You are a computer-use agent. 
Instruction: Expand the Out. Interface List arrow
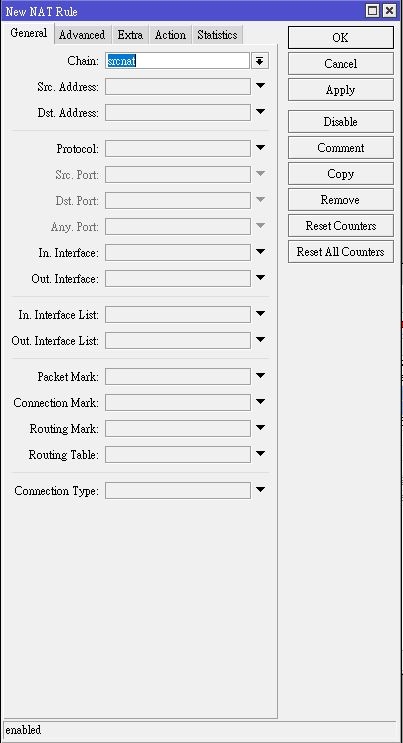click(x=260, y=340)
